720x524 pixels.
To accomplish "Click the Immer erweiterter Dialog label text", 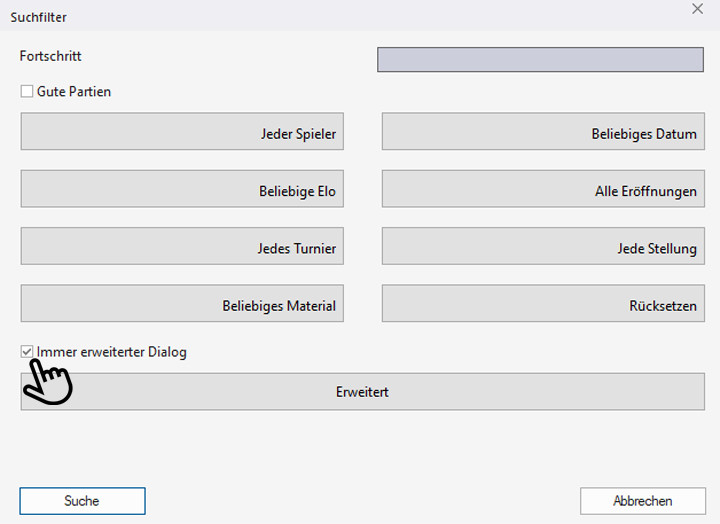I will [112, 352].
